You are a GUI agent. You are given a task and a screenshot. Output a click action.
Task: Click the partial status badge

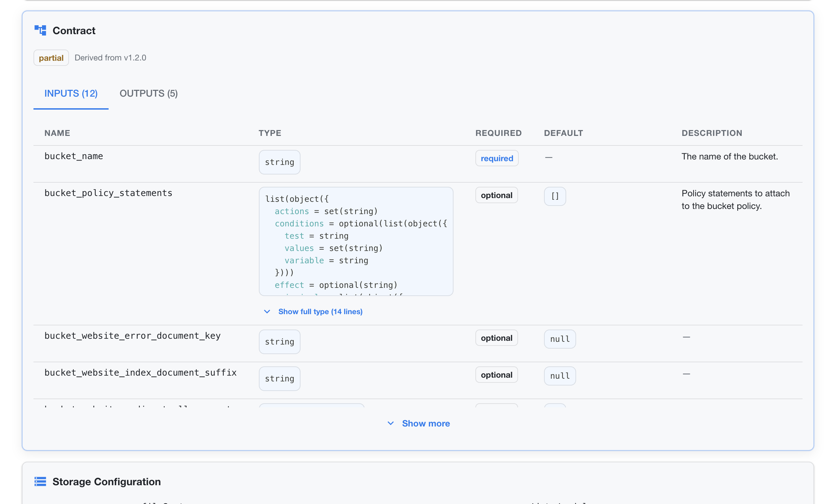point(51,58)
